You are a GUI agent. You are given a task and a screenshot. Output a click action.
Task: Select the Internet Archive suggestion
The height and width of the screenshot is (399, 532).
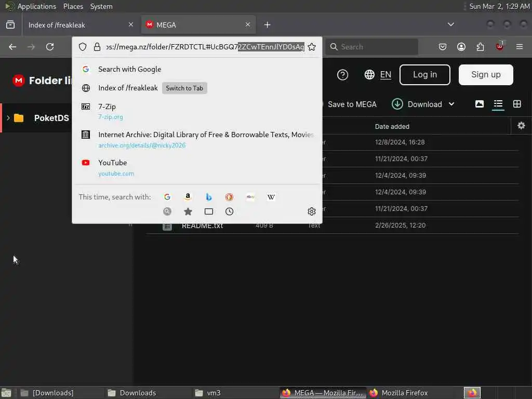click(x=197, y=139)
